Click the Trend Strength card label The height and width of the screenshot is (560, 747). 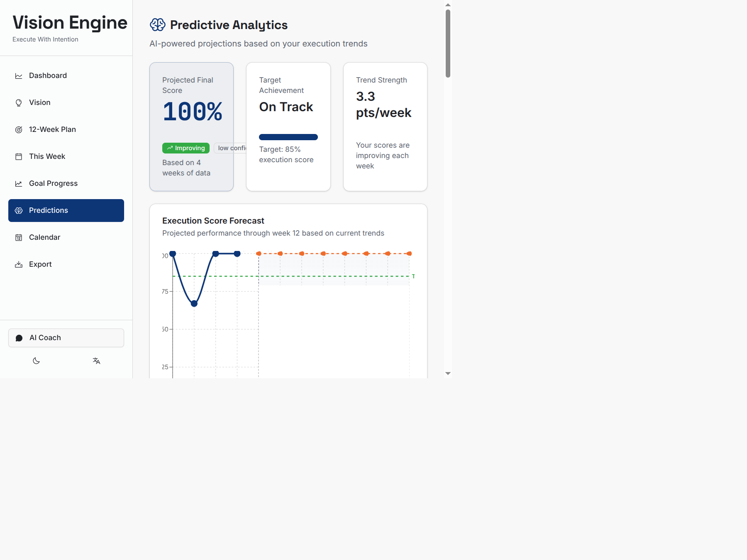click(381, 80)
